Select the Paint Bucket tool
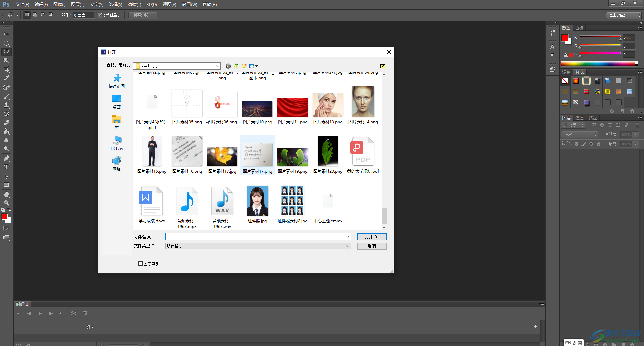 tap(6, 131)
